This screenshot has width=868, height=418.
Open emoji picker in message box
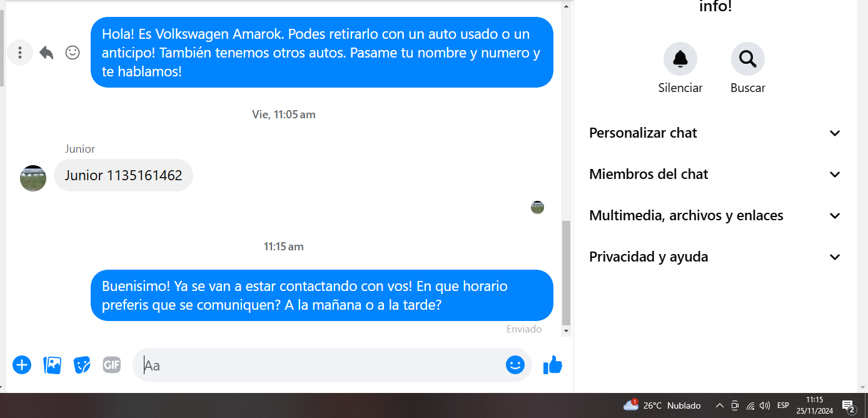tap(515, 365)
